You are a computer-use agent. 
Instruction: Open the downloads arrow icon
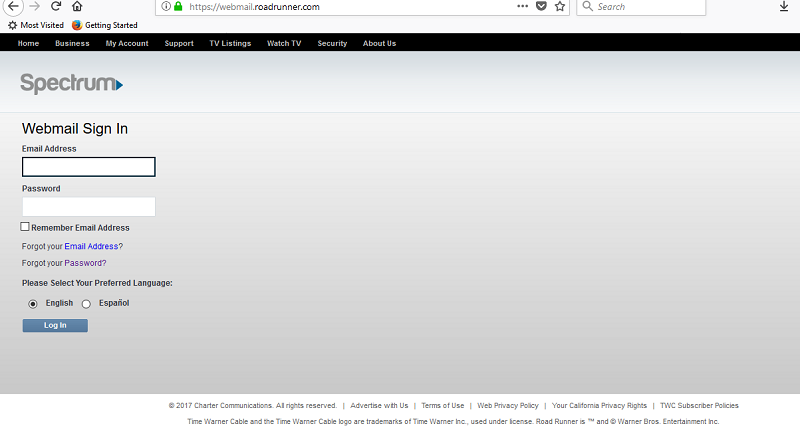tap(784, 7)
